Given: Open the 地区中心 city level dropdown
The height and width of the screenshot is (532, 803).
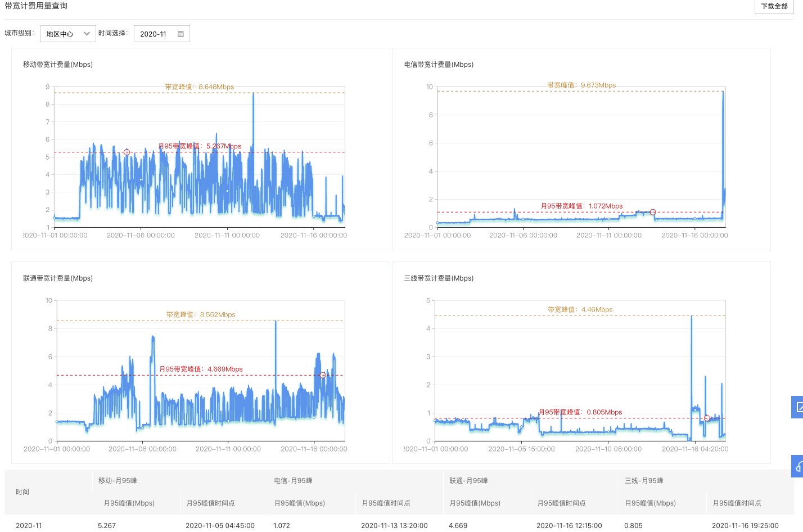Looking at the screenshot, I should click(x=67, y=34).
